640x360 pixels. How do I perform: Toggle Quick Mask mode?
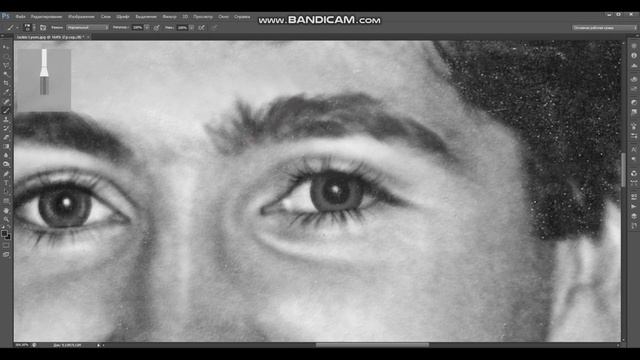(x=6, y=246)
